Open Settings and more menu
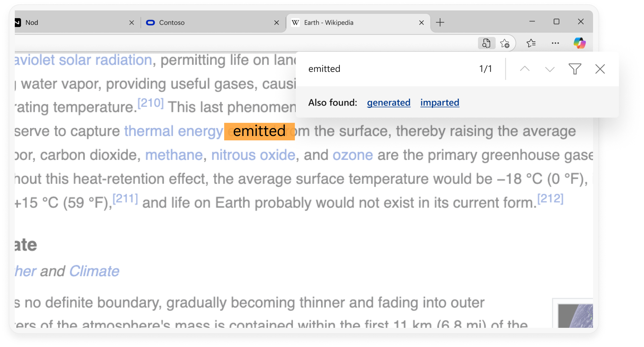Screen dimensions: 644x347 point(555,43)
